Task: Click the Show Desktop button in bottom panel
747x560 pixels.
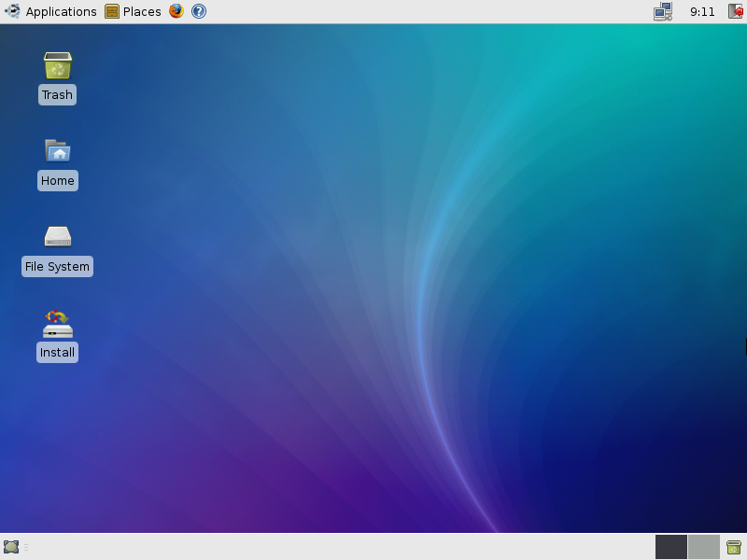Action: [x=11, y=547]
